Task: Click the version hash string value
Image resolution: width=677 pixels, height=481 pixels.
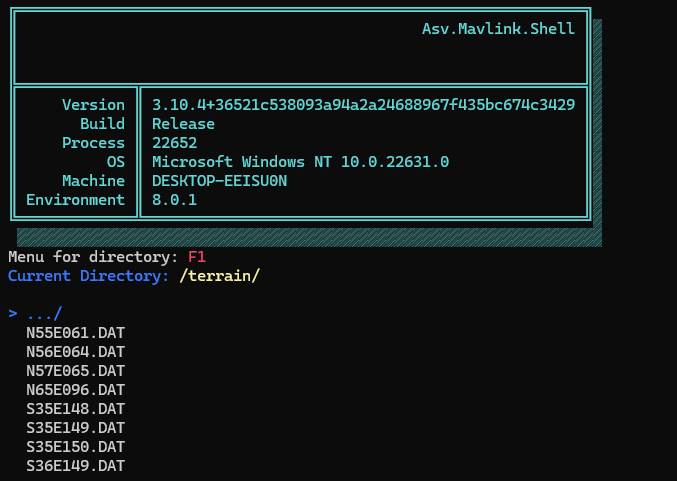Action: pos(363,105)
